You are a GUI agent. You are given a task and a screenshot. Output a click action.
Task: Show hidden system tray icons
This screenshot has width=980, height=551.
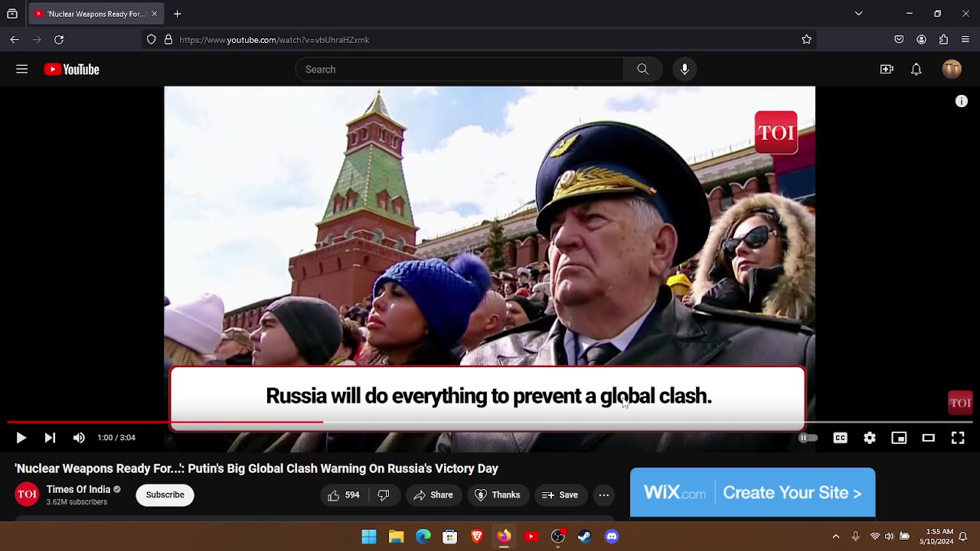(836, 536)
